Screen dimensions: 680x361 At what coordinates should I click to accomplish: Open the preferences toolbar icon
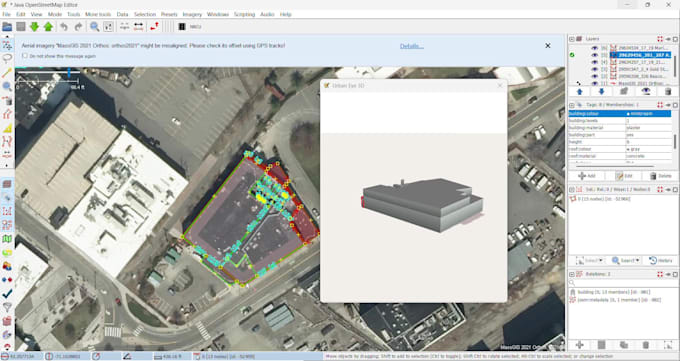pos(108,26)
